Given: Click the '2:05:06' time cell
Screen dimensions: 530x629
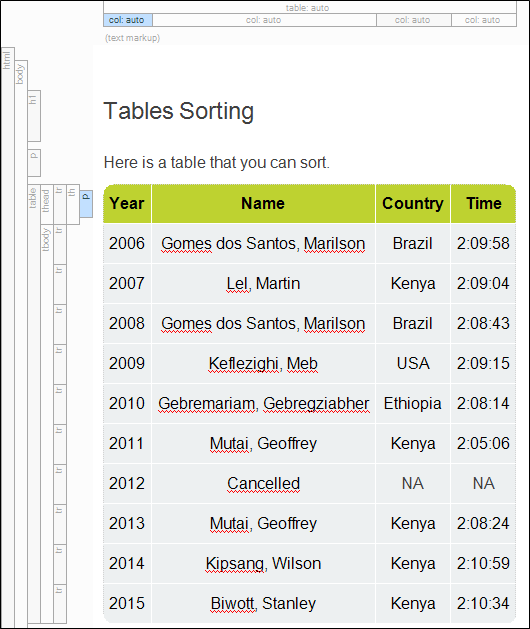Looking at the screenshot, I should coord(483,444).
